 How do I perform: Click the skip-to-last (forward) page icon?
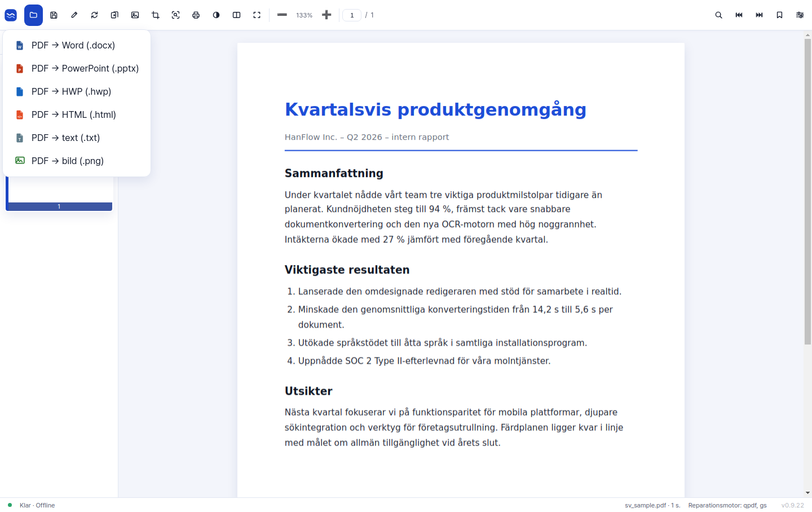759,15
